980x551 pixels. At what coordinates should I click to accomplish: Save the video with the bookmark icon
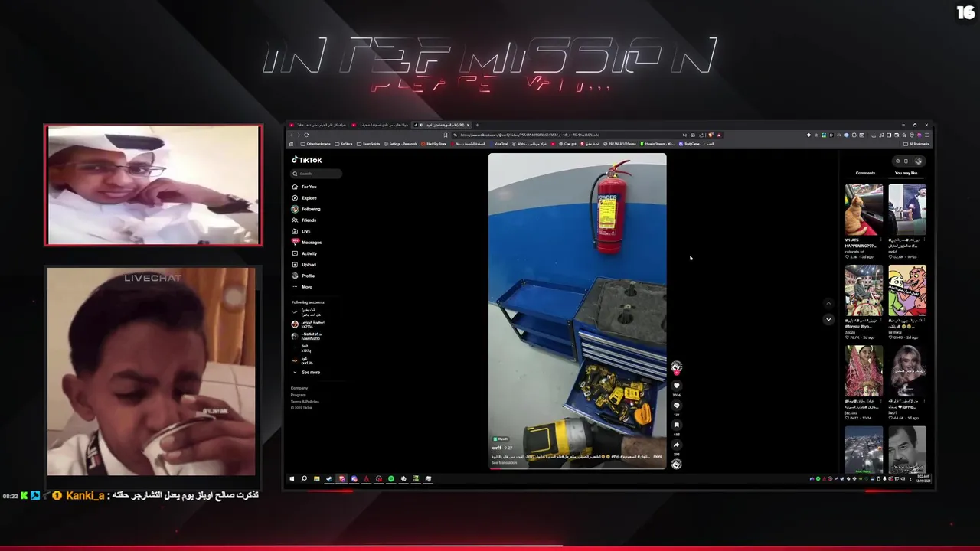676,425
